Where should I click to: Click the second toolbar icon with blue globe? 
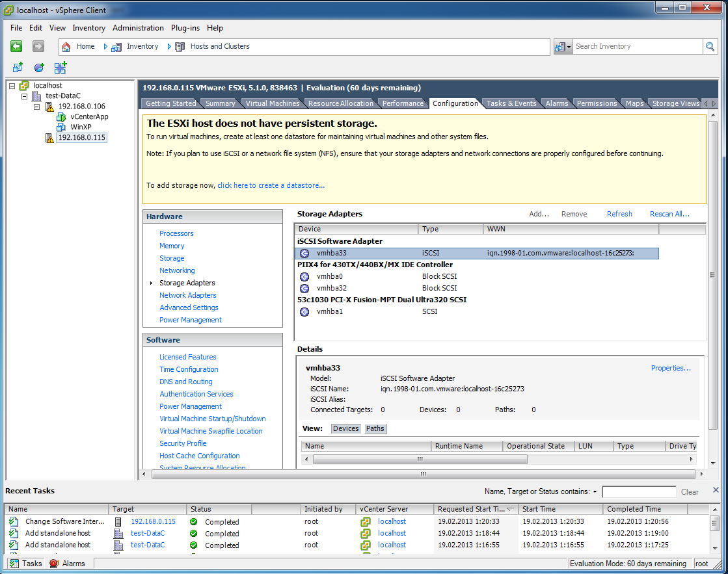39,68
